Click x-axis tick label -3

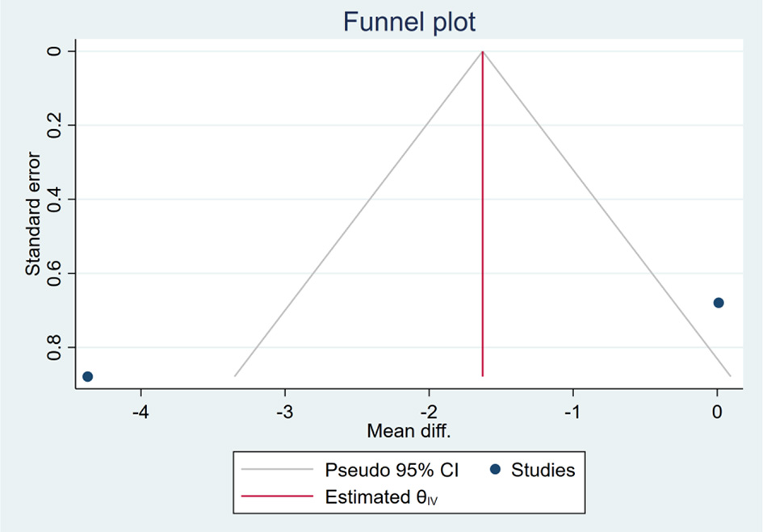[285, 411]
